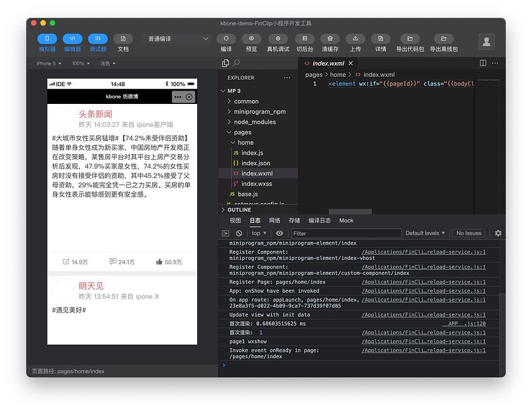Click the 清缓存 clear cache icon
The width and height of the screenshot is (532, 412).
330,39
